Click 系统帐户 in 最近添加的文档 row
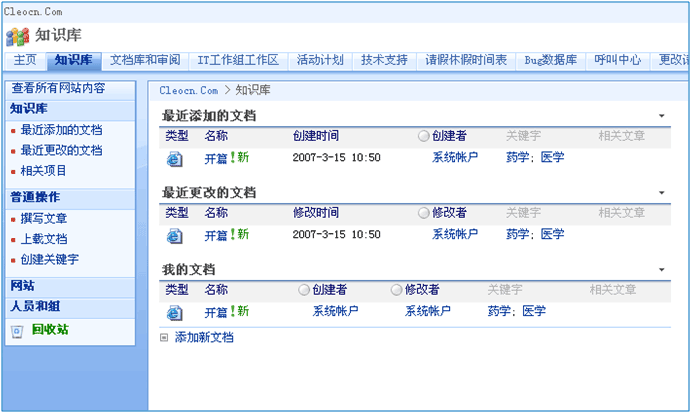The image size is (692, 413). 455,158
